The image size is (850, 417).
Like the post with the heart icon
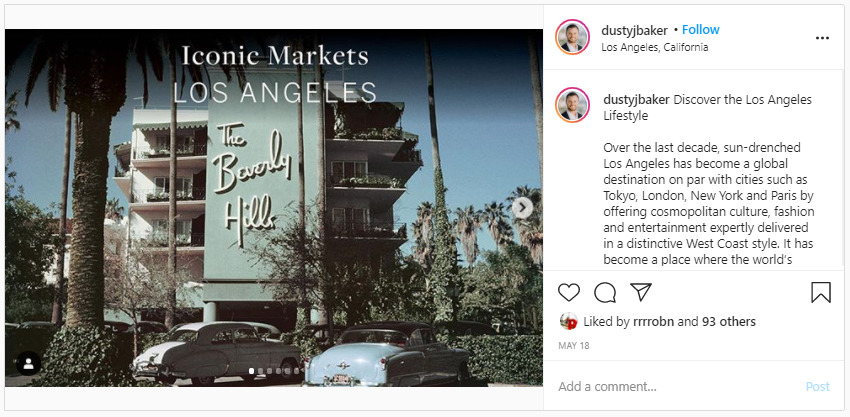569,292
